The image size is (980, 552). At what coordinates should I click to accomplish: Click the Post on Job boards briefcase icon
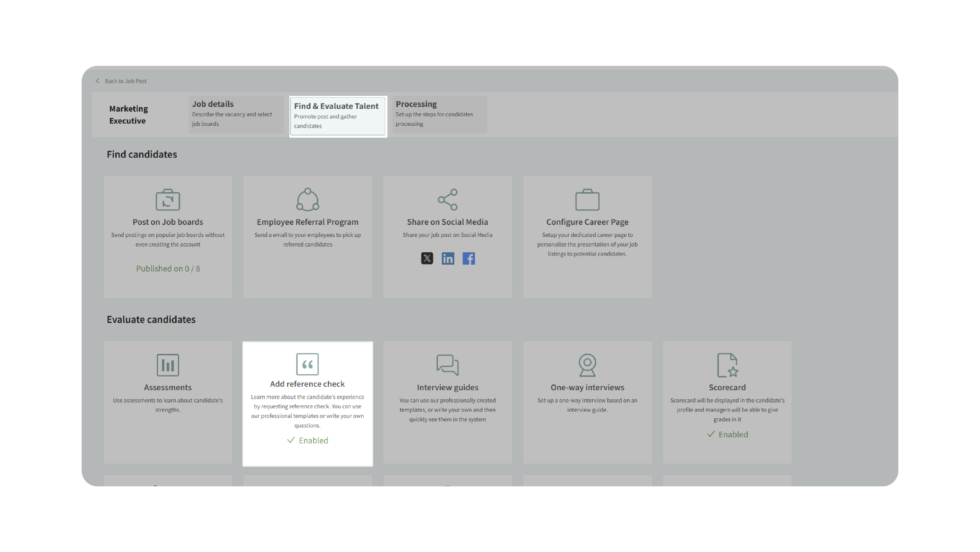click(x=168, y=199)
